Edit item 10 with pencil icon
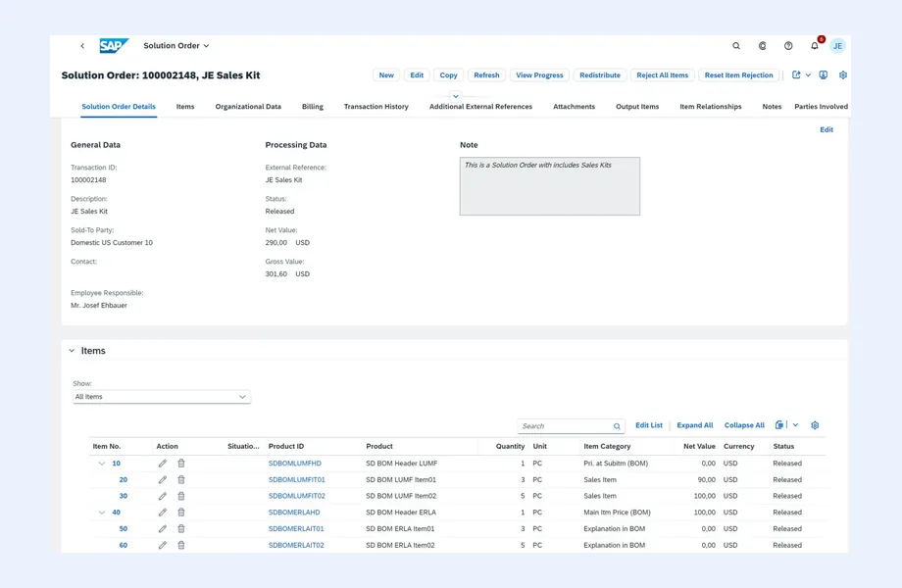The image size is (902, 588). [x=162, y=464]
